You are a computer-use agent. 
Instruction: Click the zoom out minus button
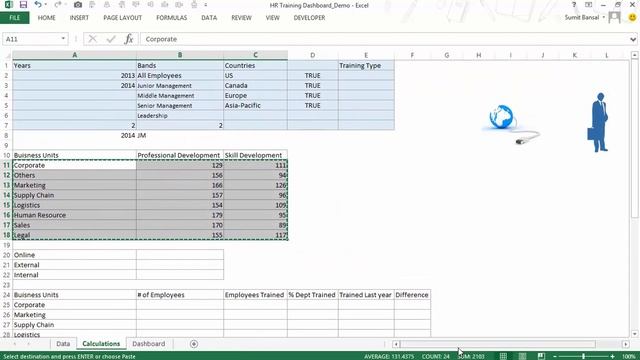[x=554, y=356]
